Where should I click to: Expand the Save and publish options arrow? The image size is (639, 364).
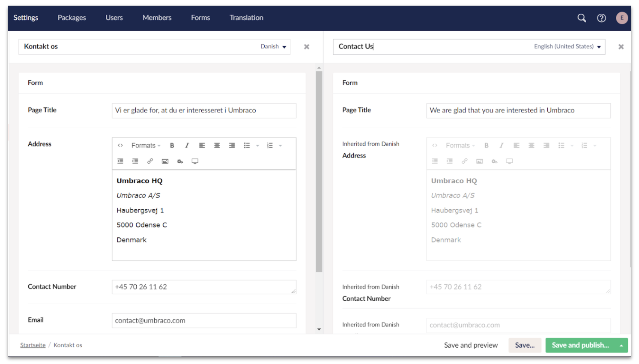click(x=621, y=345)
